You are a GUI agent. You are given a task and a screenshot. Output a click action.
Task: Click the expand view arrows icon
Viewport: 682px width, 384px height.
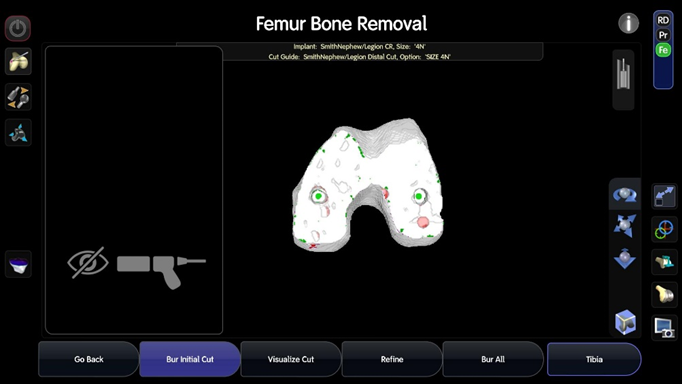pyautogui.click(x=664, y=196)
